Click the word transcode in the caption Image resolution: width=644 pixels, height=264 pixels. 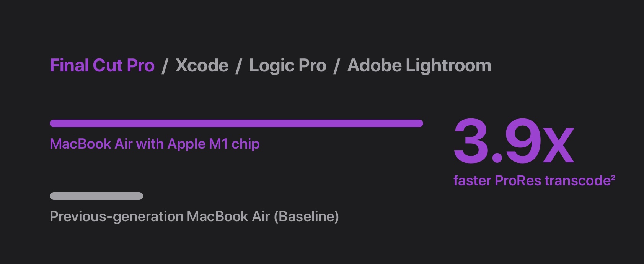(x=577, y=180)
